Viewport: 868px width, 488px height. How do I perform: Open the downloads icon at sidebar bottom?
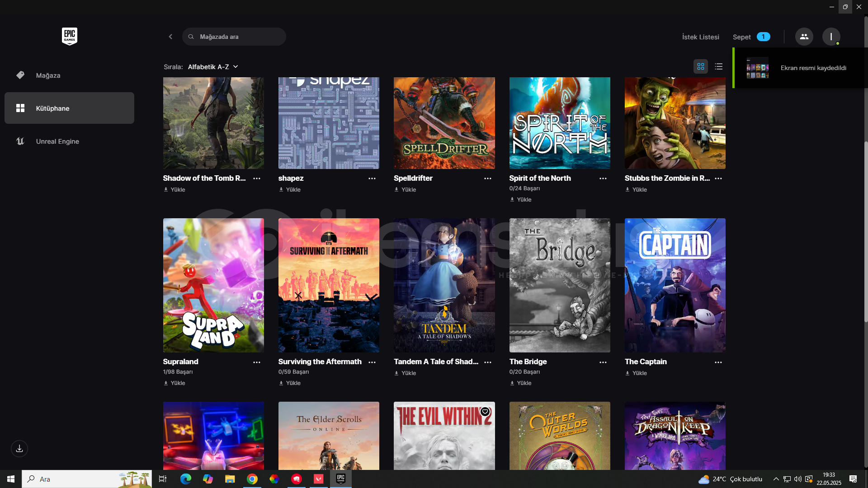[x=19, y=449]
